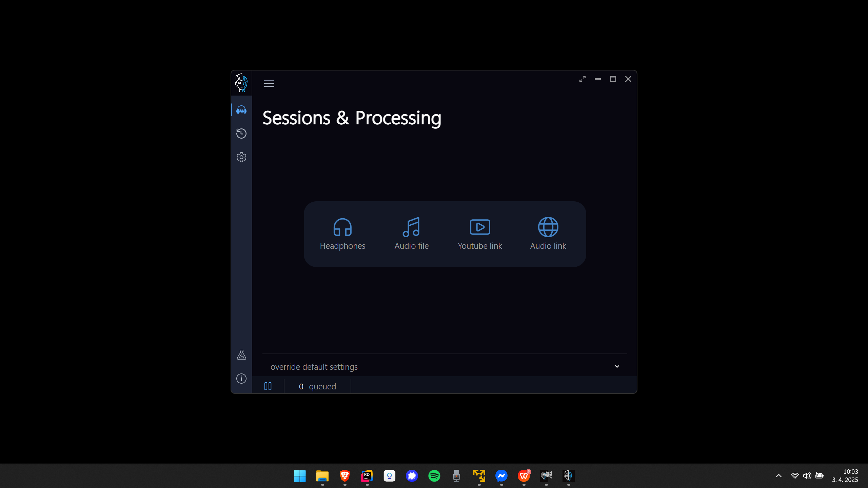The image size is (868, 488).
Task: Expand override default settings panel
Action: coord(314,367)
